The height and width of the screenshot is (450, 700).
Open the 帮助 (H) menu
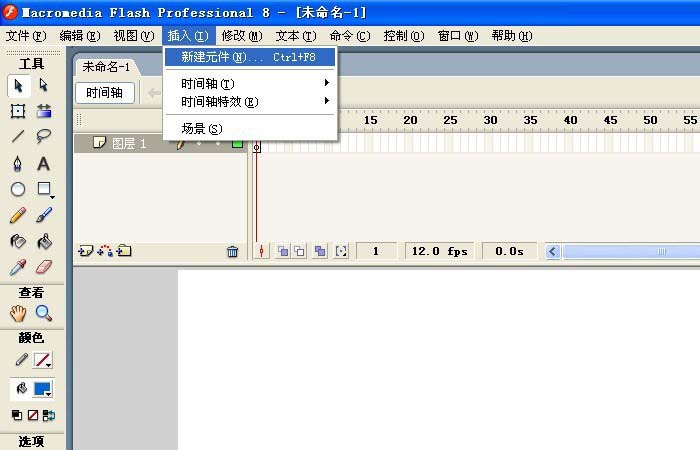coord(512,36)
